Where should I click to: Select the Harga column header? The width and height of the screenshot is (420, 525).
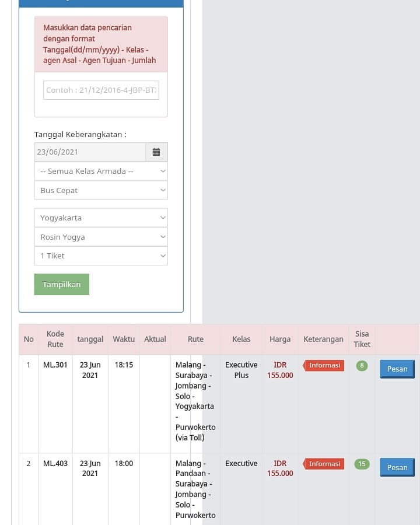(280, 339)
